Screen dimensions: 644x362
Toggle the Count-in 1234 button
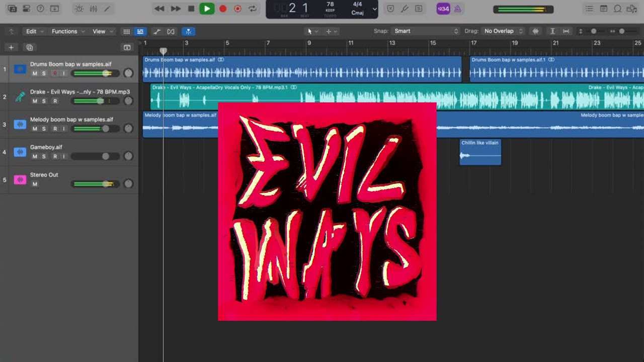click(443, 9)
